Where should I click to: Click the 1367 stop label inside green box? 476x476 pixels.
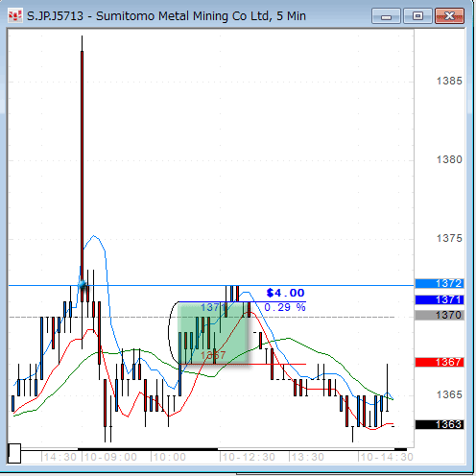point(213,355)
